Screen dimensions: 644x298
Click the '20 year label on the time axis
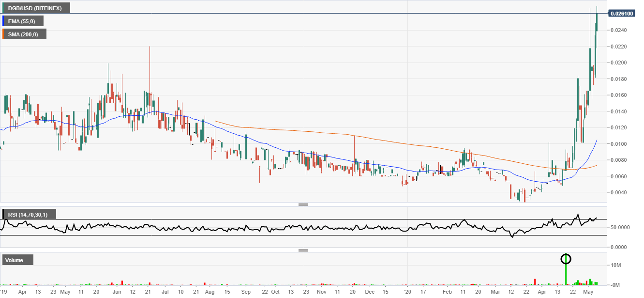(408, 292)
